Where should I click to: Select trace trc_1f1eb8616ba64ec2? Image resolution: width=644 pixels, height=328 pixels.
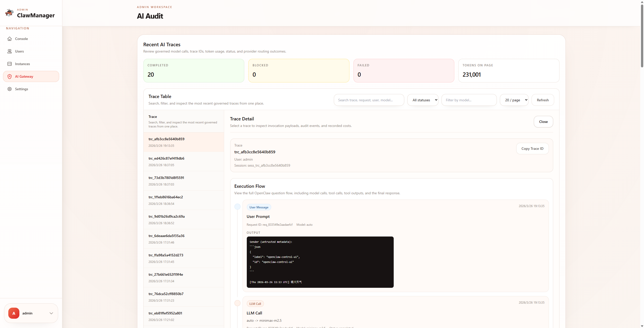tap(184, 200)
